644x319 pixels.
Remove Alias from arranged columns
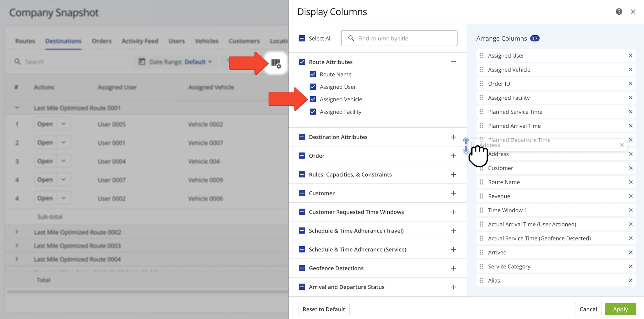[630, 280]
